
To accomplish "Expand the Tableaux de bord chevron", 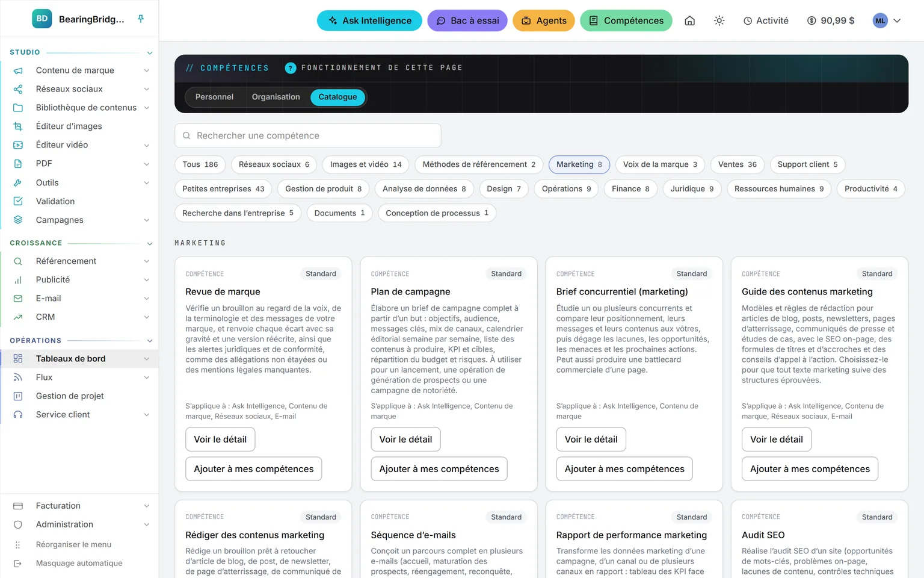I will [x=147, y=359].
